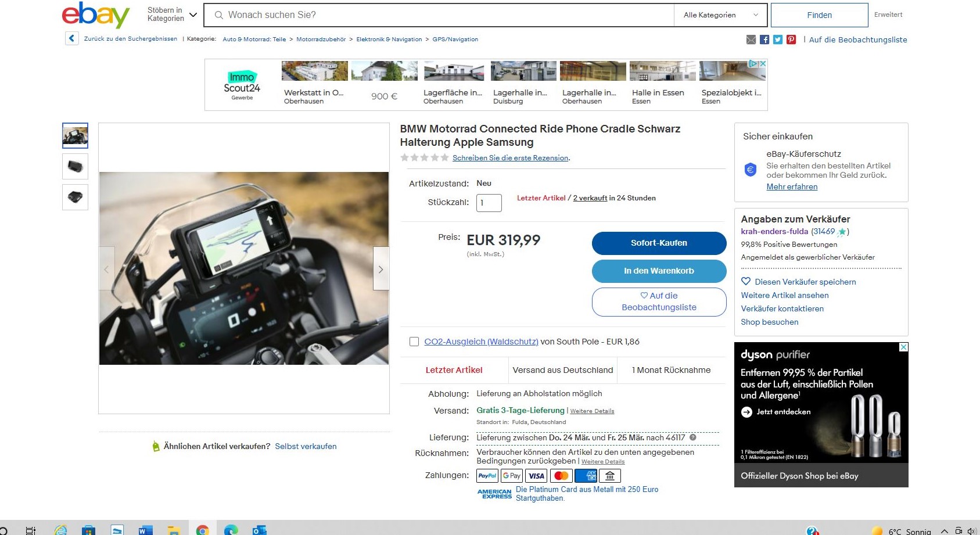Expand Stöbern in Kategorien menu
Viewport: 980px width, 535px height.
173,15
